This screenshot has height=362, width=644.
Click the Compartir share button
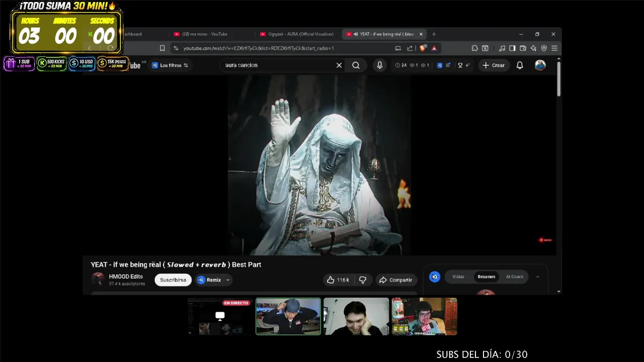click(x=396, y=280)
